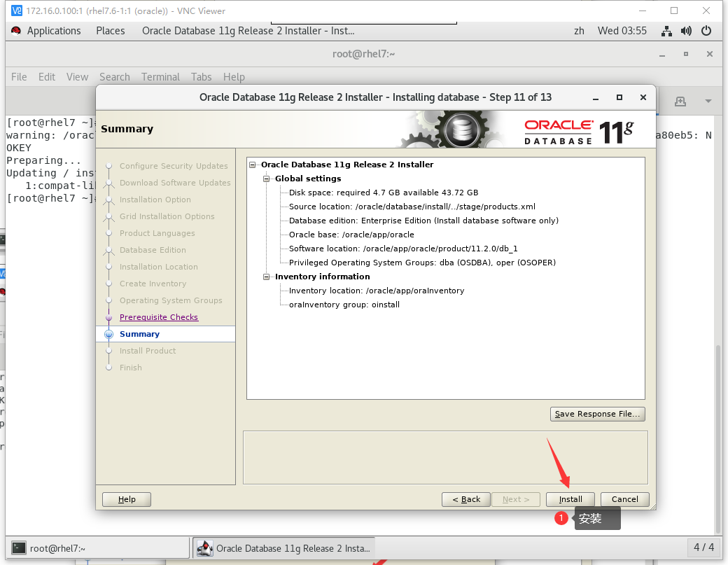728x565 pixels.
Task: Select the Inventory location row
Action: [x=377, y=291]
